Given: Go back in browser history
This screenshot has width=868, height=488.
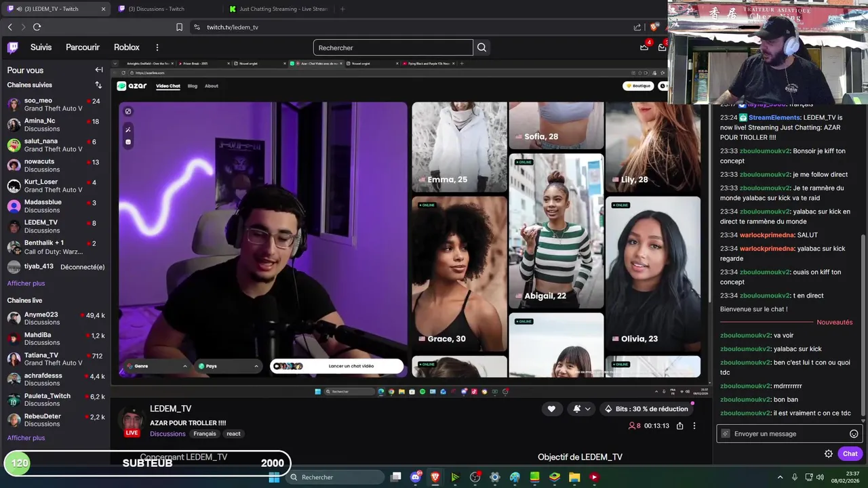Looking at the screenshot, I should coord(9,27).
